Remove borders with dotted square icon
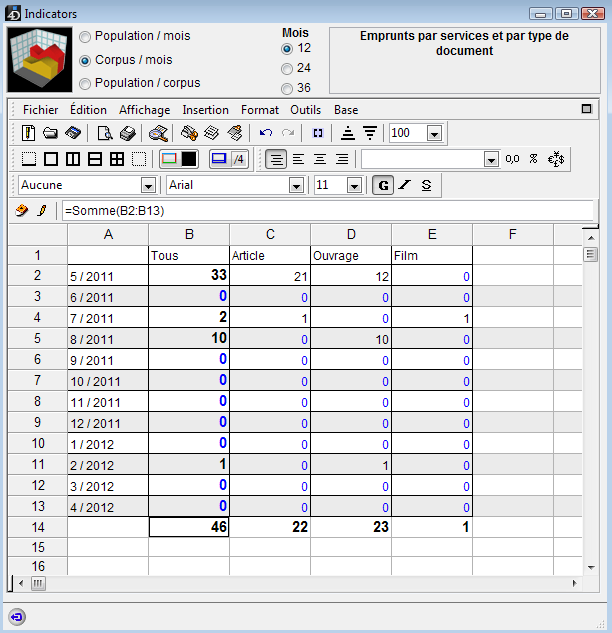The width and height of the screenshot is (612, 633). (x=139, y=159)
